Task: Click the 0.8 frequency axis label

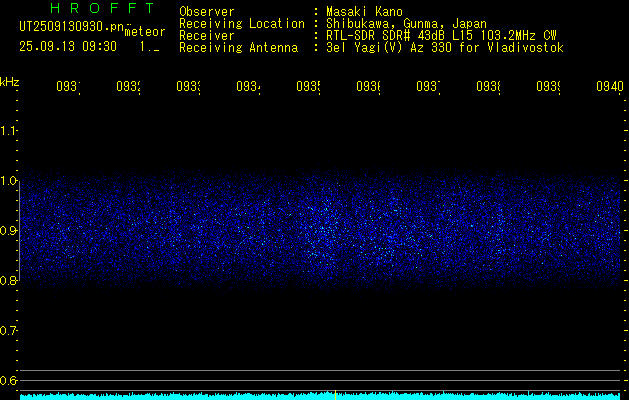Action: [8, 280]
